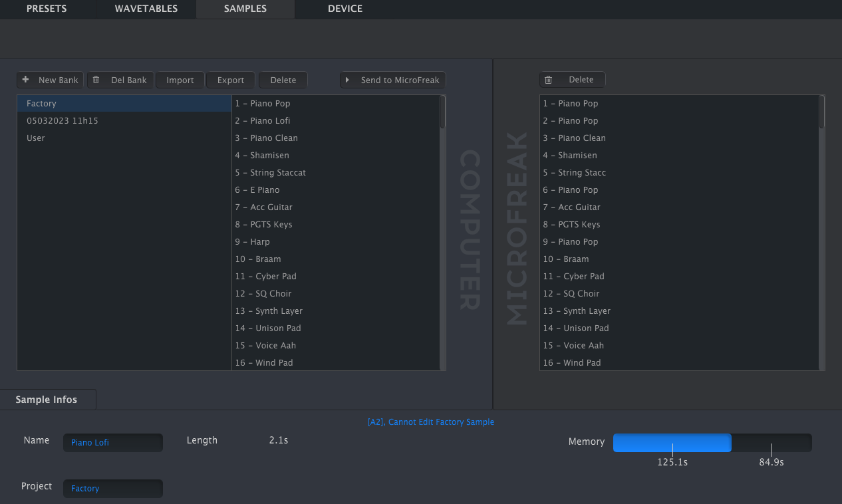842x504 pixels.
Task: Select computer sample 4 – Shamisen
Action: [x=335, y=155]
